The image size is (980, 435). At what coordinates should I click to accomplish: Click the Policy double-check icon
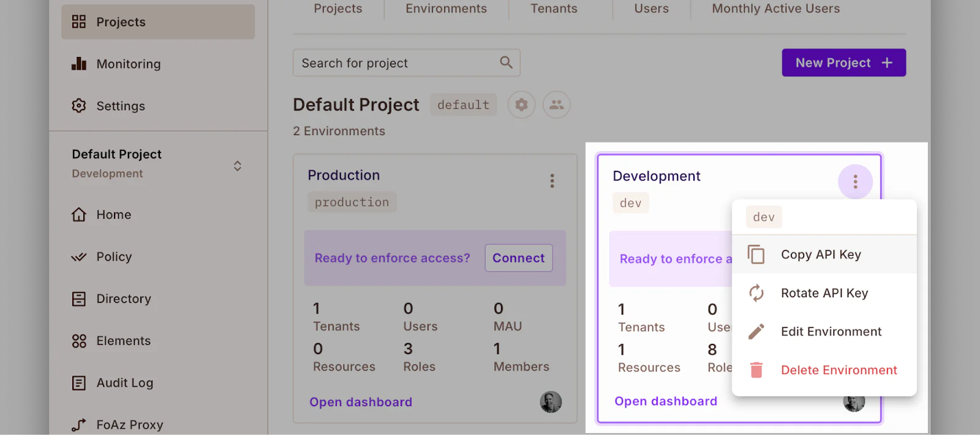[79, 257]
